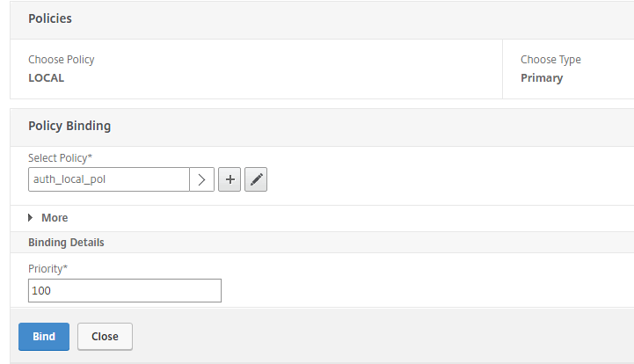
Task: Click the Choose Policy label
Action: [x=62, y=60]
